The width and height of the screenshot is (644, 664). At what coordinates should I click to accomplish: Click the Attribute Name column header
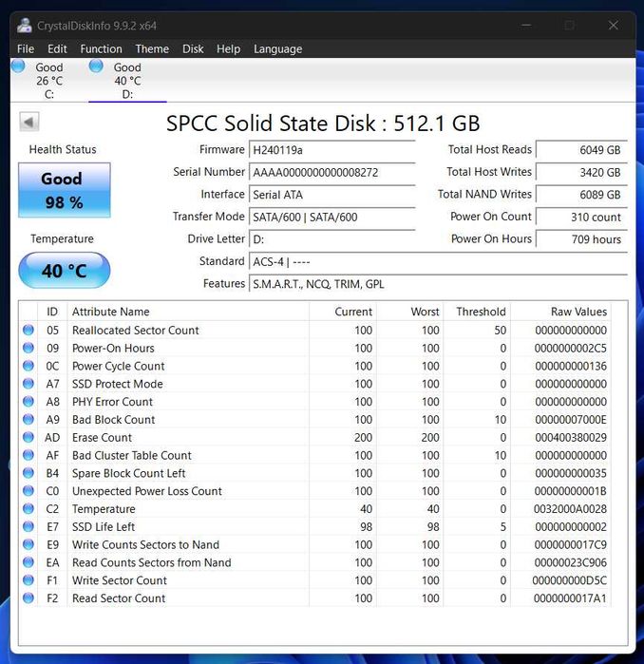tap(188, 312)
